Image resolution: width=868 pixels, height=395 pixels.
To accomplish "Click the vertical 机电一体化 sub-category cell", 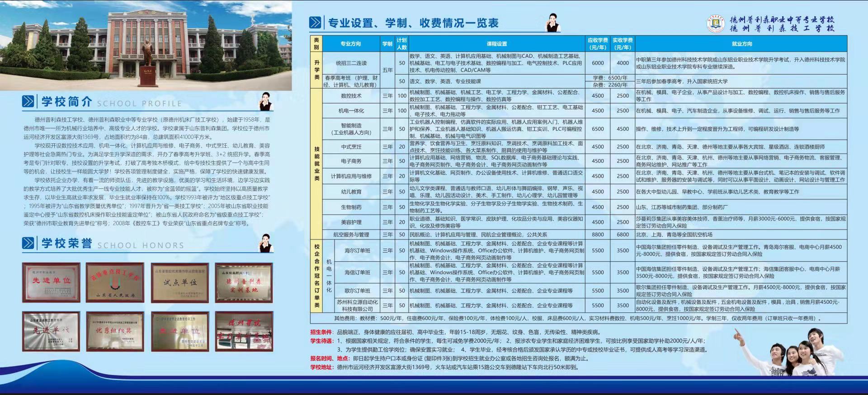I will tap(329, 276).
